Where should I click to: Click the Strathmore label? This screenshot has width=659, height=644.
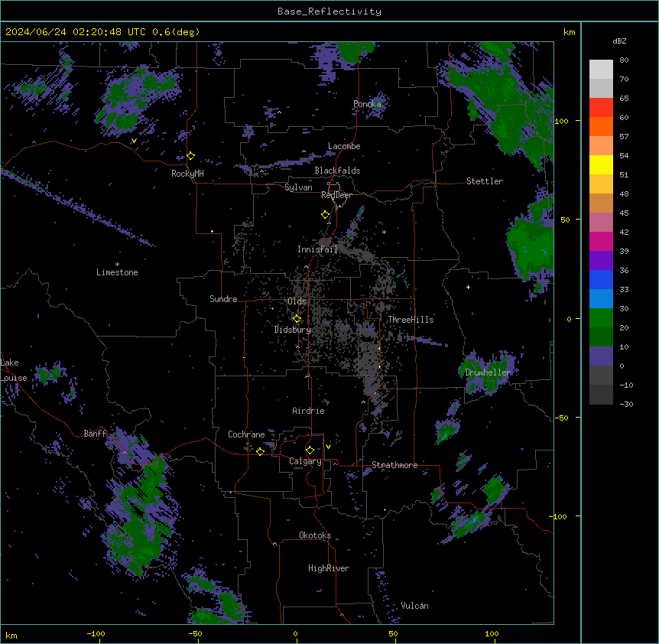(394, 465)
